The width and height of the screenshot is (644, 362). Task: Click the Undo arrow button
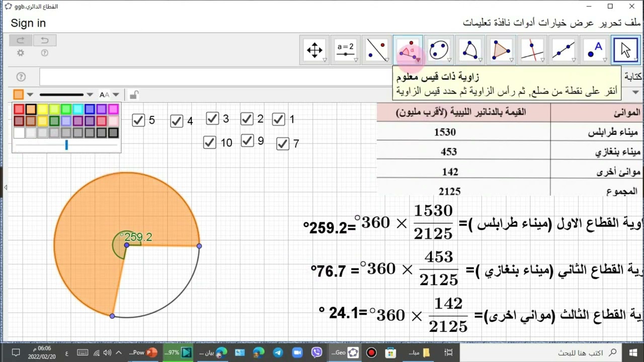click(44, 40)
